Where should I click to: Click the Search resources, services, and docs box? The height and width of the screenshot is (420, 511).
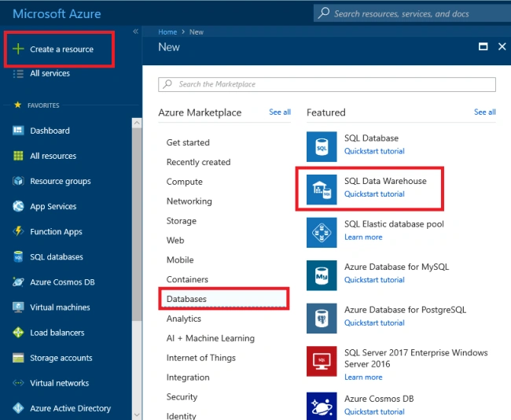[x=412, y=13]
